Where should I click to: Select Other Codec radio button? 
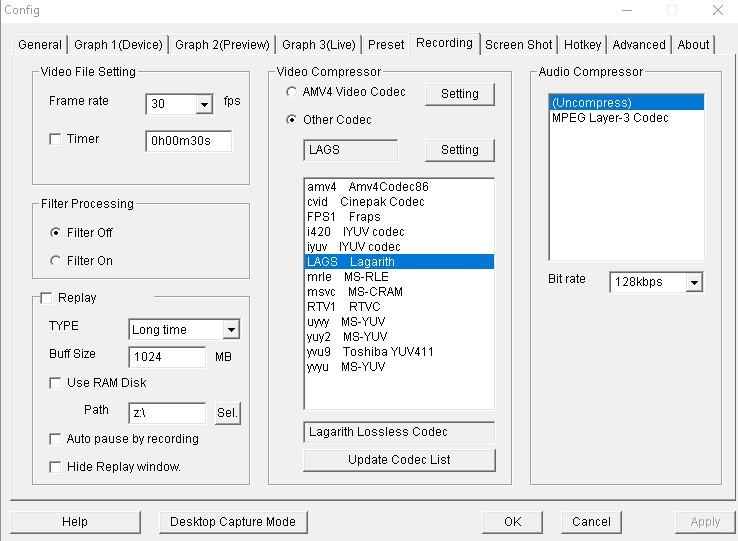point(291,120)
